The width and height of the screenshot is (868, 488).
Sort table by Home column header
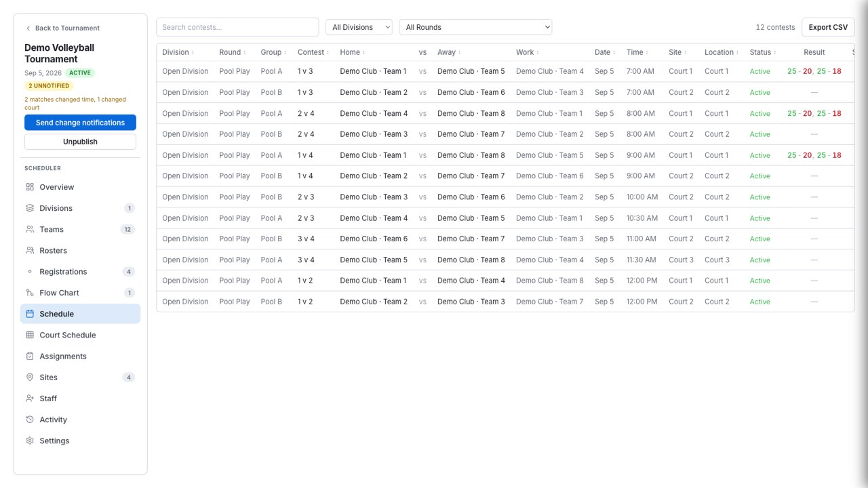click(353, 52)
